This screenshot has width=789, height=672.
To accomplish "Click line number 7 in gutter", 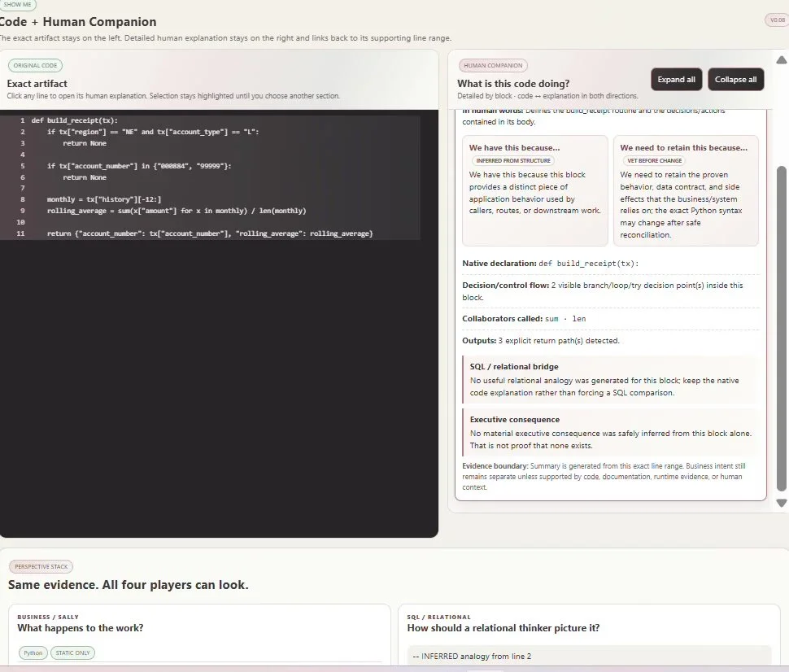I will pos(23,188).
